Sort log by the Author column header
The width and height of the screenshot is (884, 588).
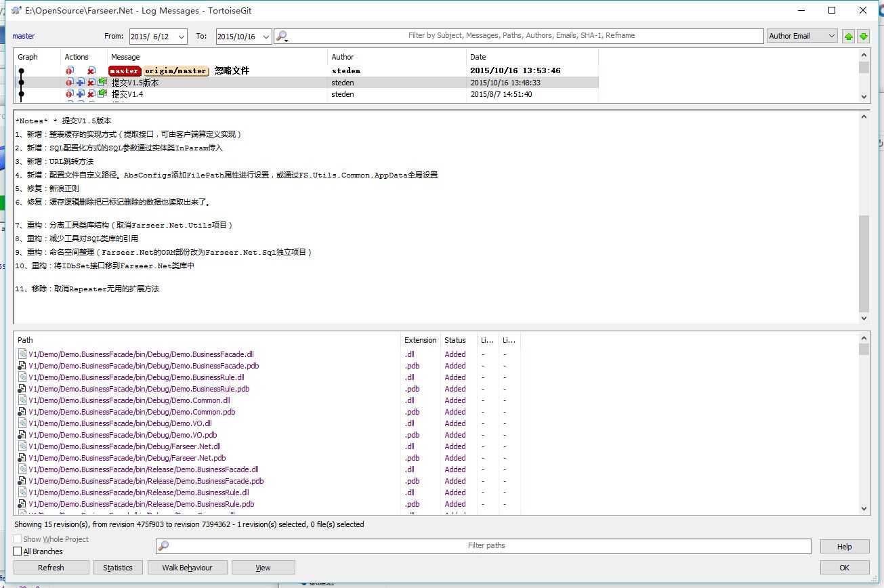coord(397,57)
